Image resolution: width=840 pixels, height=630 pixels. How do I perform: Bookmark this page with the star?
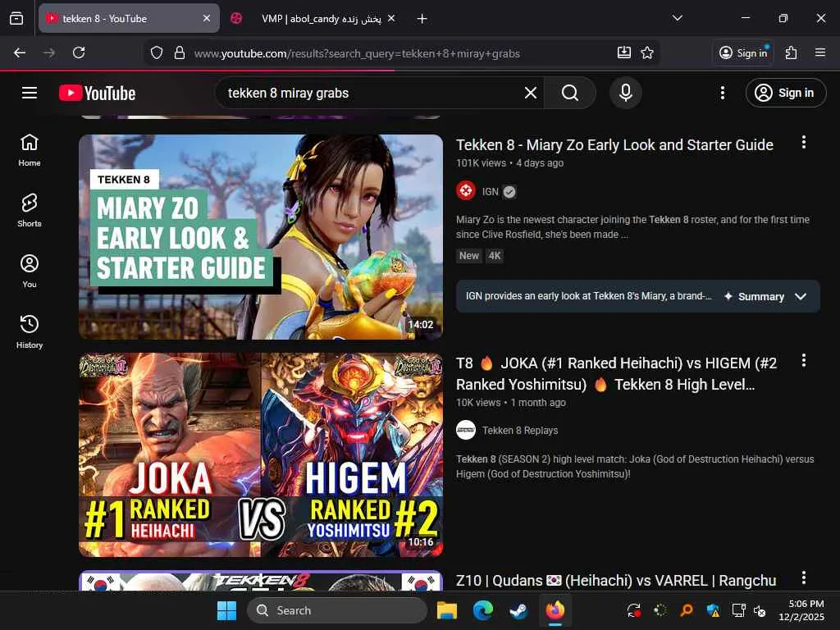pyautogui.click(x=647, y=52)
